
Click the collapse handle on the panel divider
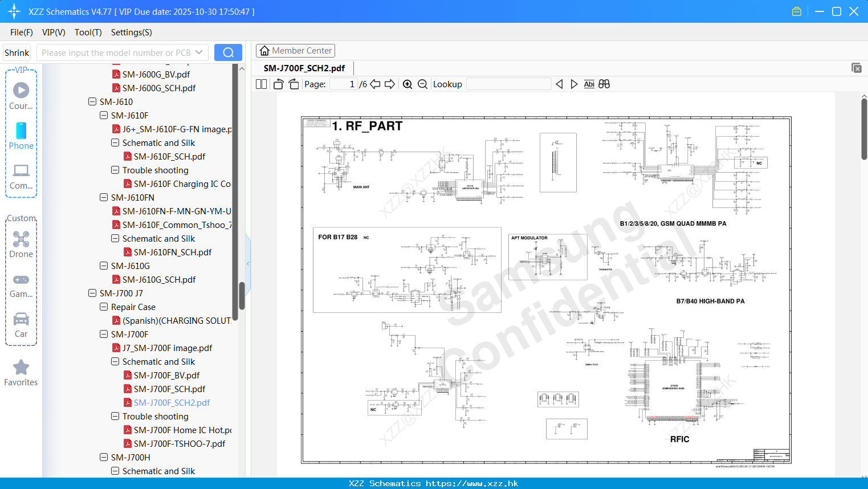(248, 263)
